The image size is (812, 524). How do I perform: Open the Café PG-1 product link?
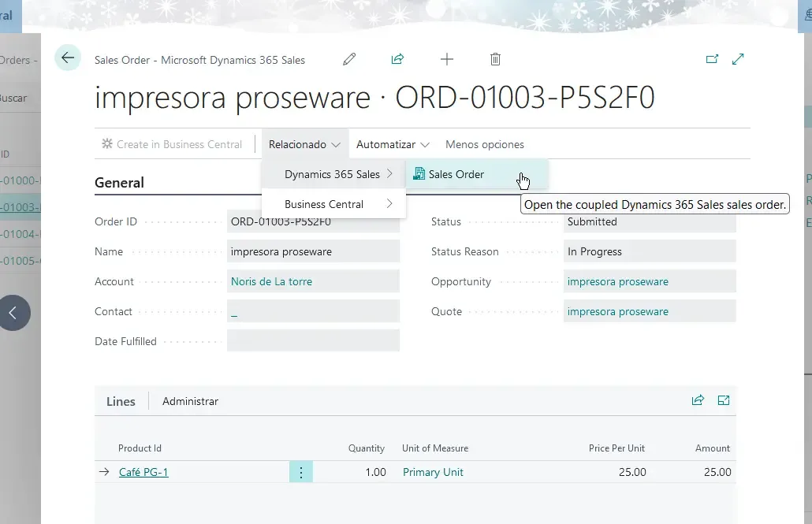click(x=143, y=472)
